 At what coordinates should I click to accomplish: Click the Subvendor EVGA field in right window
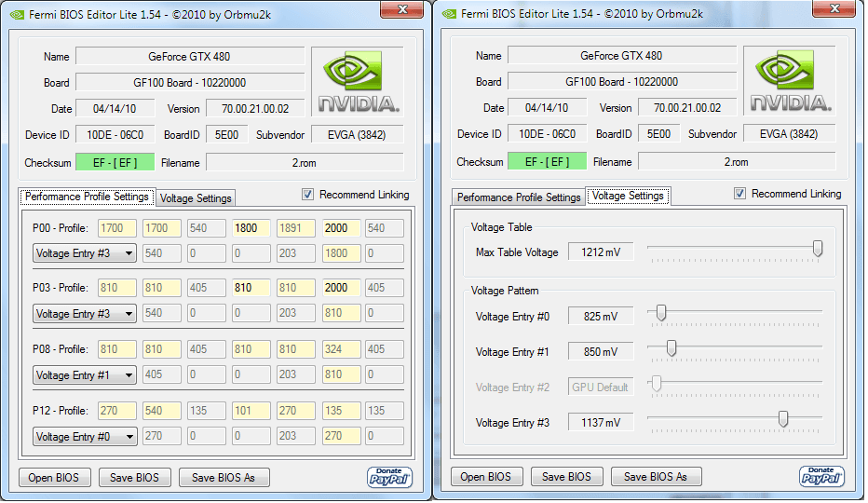pos(790,133)
